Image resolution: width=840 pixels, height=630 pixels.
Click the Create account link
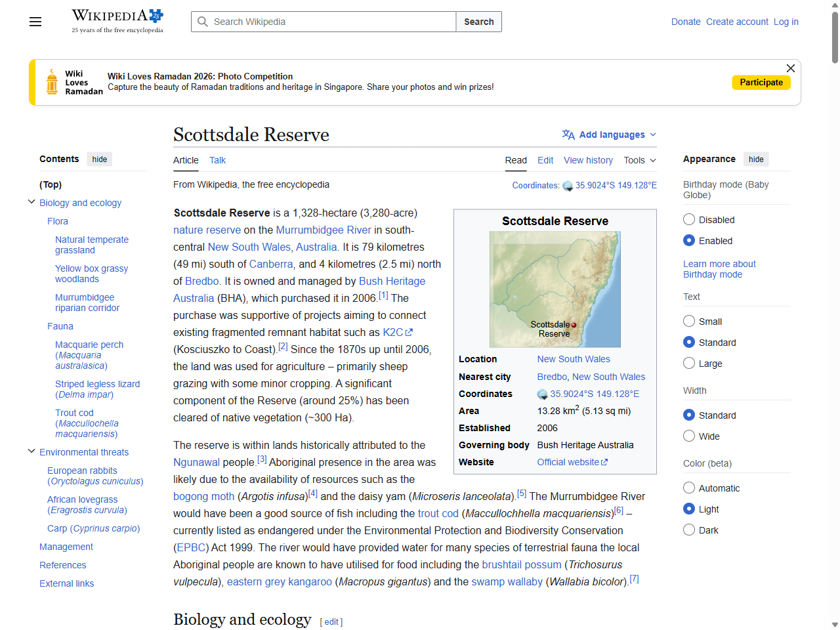click(x=737, y=22)
